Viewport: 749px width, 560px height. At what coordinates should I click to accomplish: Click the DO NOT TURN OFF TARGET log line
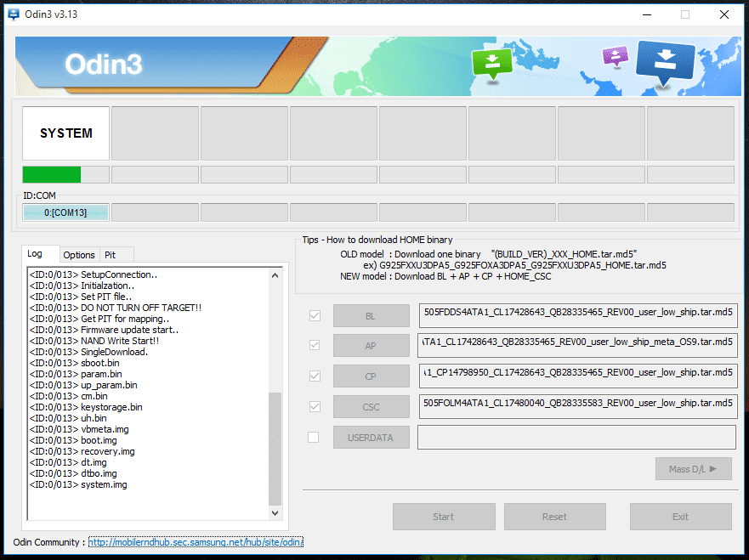point(115,308)
